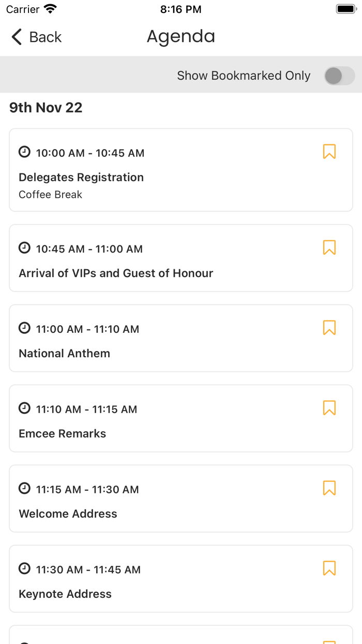
Task: Bookmark the National Anthem session
Action: coord(329,328)
